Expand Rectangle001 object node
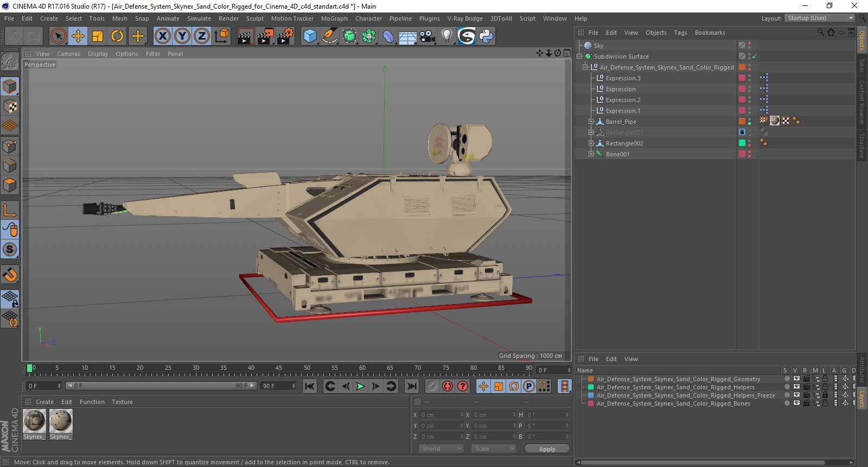Image resolution: width=868 pixels, height=467 pixels. tap(591, 132)
